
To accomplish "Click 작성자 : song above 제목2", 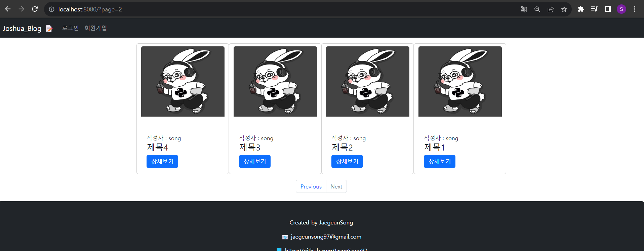I will point(349,138).
